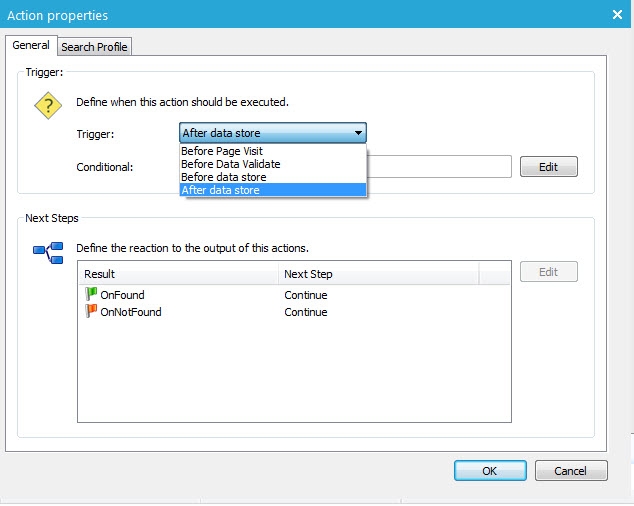Image resolution: width=634 pixels, height=506 pixels.
Task: Open the Trigger dropdown arrow
Action: (358, 133)
